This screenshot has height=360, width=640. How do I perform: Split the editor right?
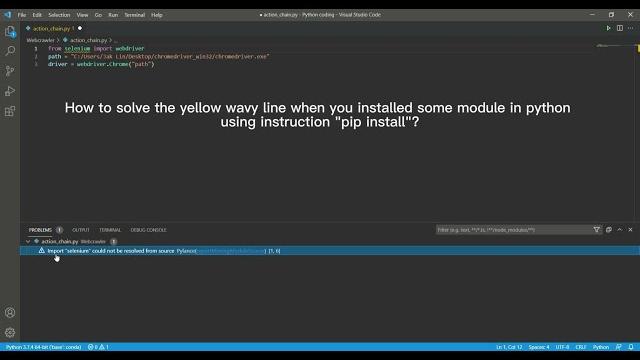pos(620,28)
